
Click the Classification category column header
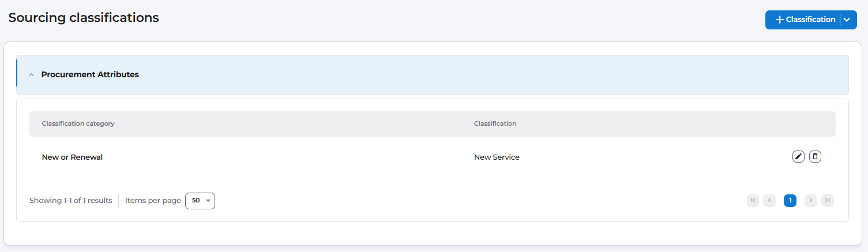point(78,123)
